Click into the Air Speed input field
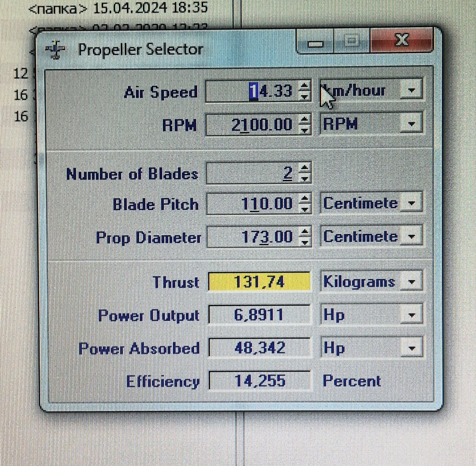476x466 pixels. (253, 91)
